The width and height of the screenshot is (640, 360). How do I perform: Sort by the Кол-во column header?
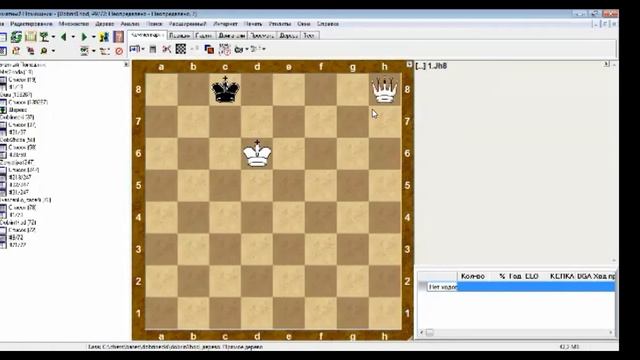pyautogui.click(x=473, y=276)
